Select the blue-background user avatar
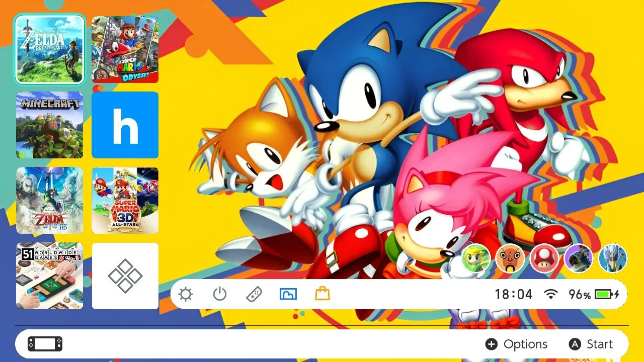The width and height of the screenshot is (644, 362). pos(613,258)
